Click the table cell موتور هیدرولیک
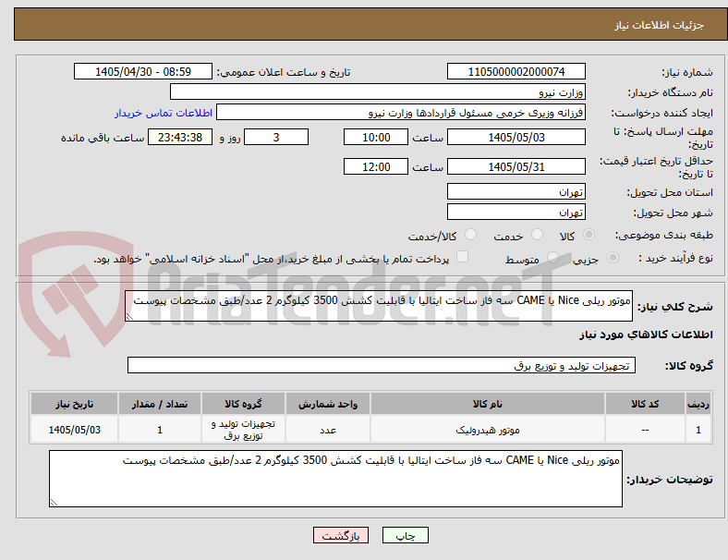The image size is (728, 560). 488,430
